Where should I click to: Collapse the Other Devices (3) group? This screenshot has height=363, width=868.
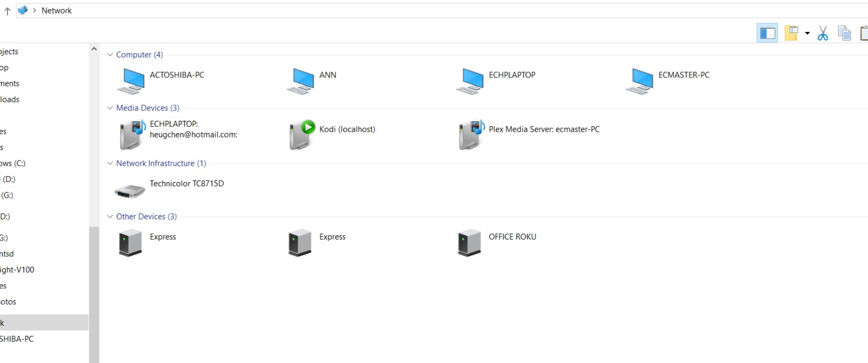click(x=110, y=216)
